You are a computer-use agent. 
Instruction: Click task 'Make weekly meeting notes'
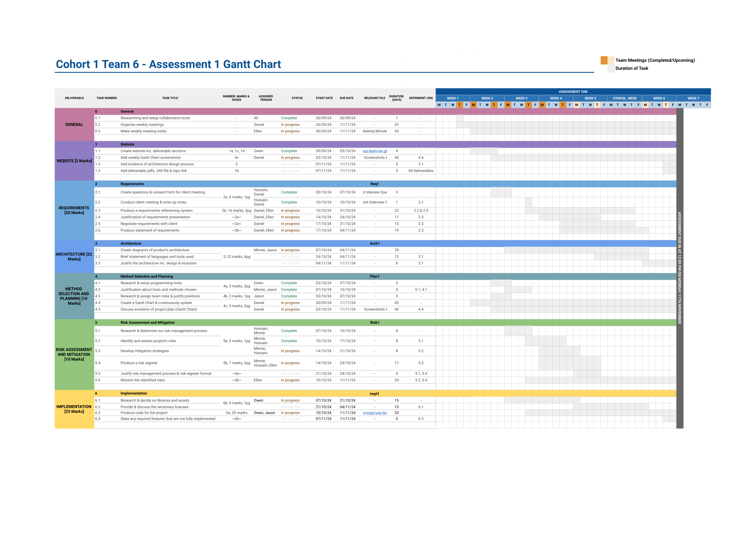pyautogui.click(x=143, y=131)
